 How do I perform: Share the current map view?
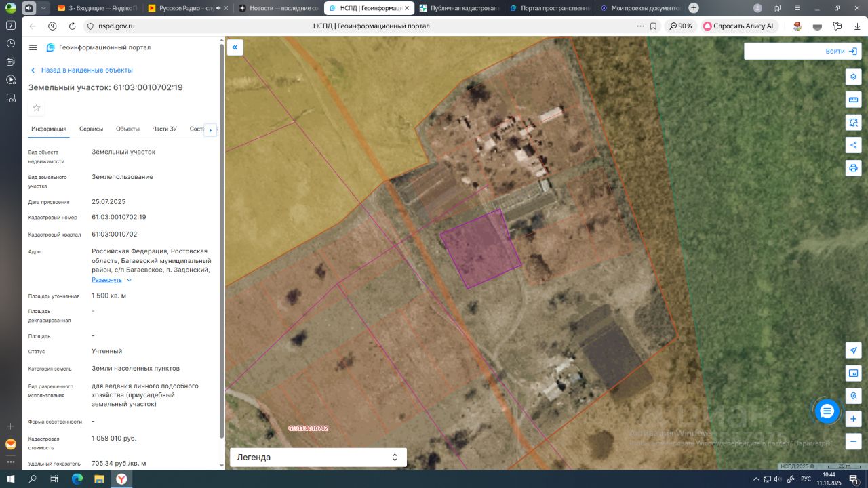click(x=853, y=145)
